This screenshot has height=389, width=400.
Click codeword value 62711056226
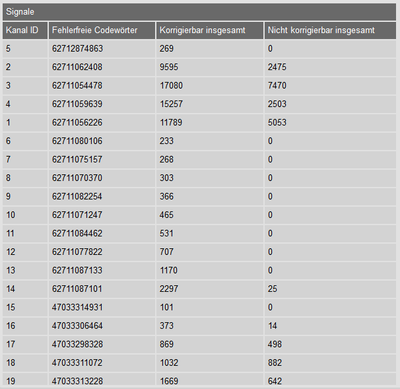pos(77,123)
